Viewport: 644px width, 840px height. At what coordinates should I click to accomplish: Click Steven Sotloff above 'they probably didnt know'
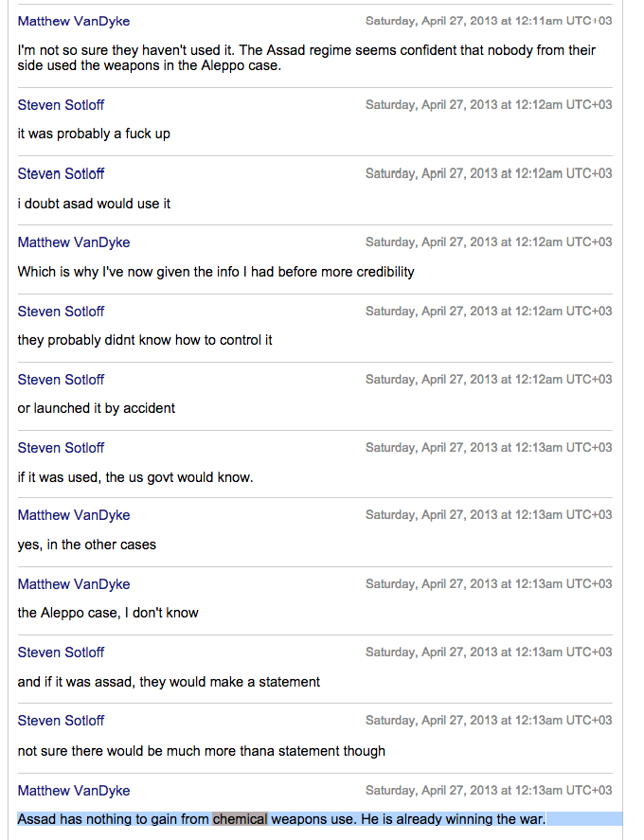coord(61,312)
